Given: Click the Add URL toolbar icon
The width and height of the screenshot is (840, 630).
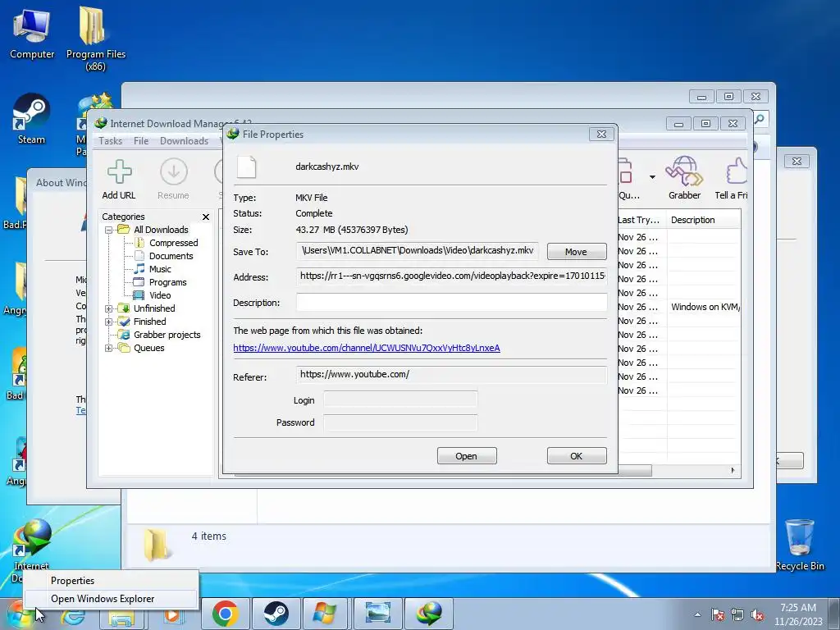Looking at the screenshot, I should (119, 179).
